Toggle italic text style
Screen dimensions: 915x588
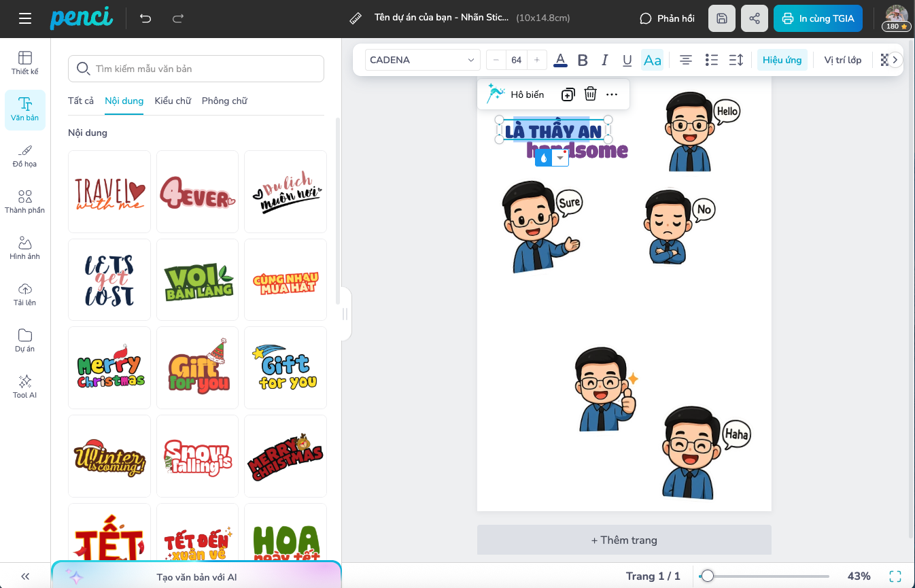tap(604, 60)
